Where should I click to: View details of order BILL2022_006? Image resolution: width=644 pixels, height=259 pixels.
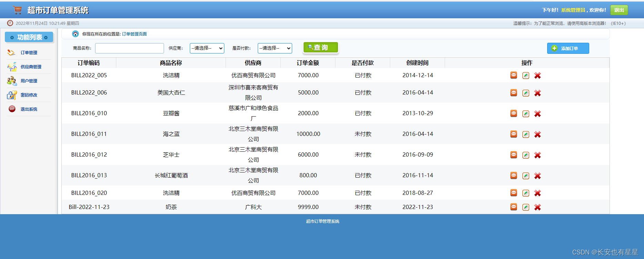[x=513, y=92]
